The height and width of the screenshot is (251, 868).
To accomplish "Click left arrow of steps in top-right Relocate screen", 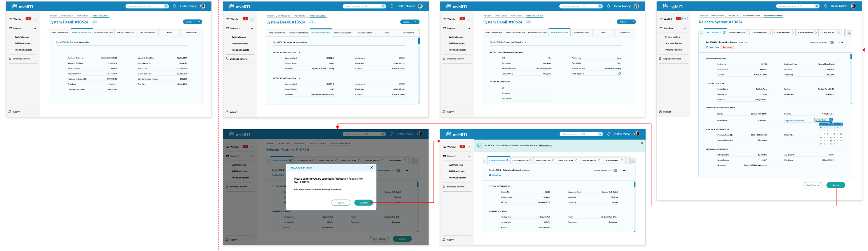I will 701,33.
